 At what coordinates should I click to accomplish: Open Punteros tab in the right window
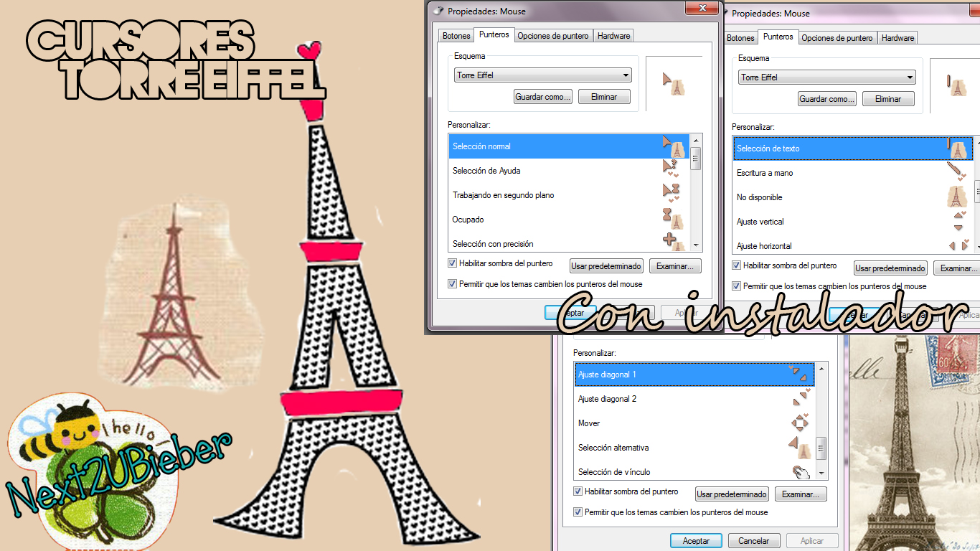click(778, 37)
